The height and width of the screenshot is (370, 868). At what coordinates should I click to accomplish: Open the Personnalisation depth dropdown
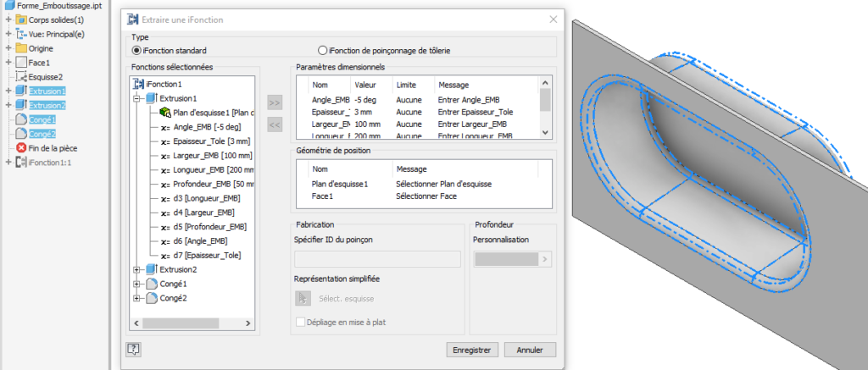pos(513,259)
